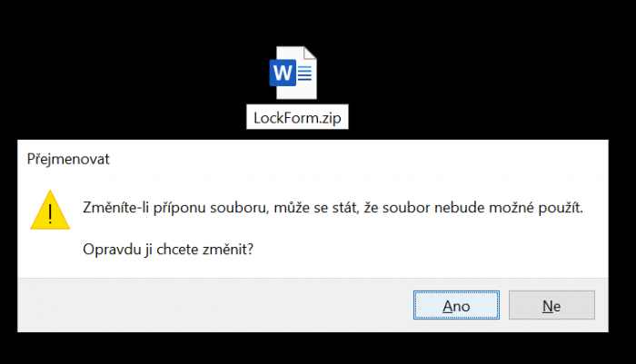636x364 pixels.
Task: Click the question Opravdu ji chcete změnit?
Action: click(x=168, y=249)
